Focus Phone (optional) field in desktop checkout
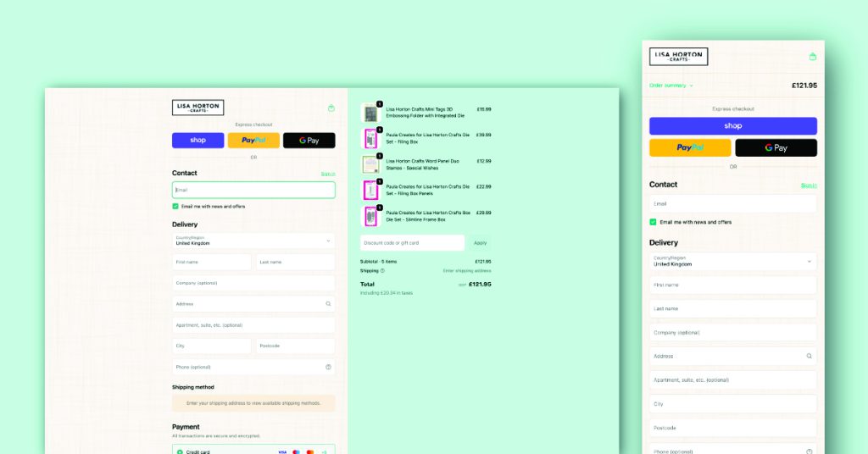The width and height of the screenshot is (868, 454). point(253,367)
